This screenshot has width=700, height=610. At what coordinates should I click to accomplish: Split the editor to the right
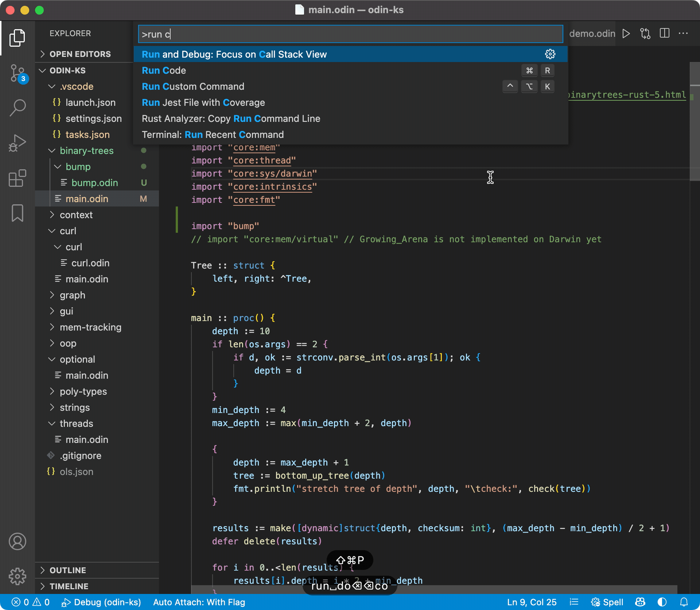(665, 34)
